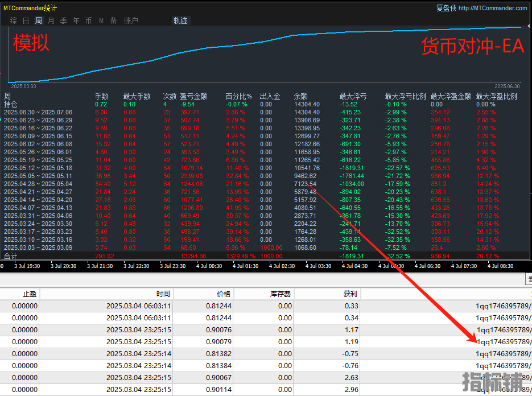
Task: Select the 周 weekly tab
Action: pos(39,20)
